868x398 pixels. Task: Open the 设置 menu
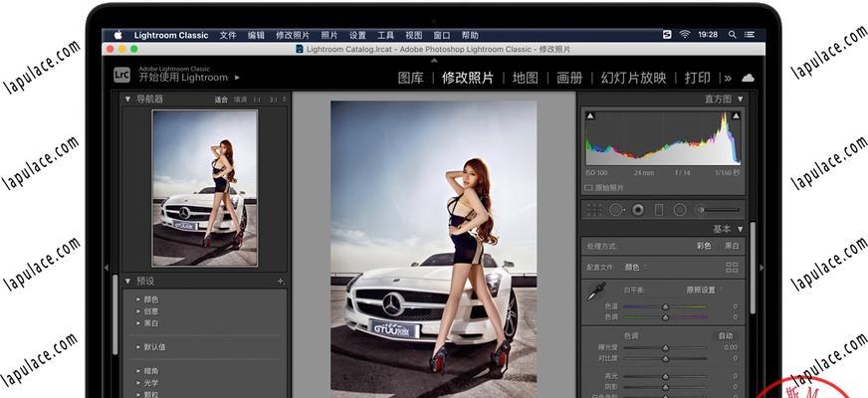[x=357, y=35]
